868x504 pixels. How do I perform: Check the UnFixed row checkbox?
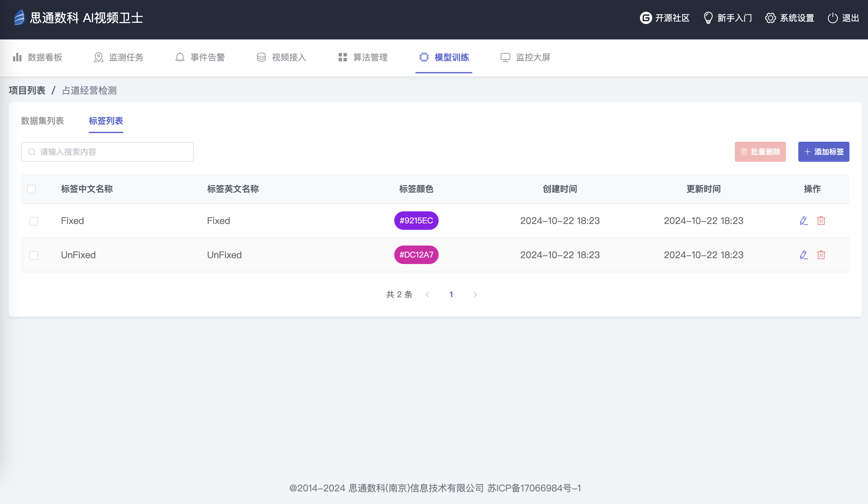(x=34, y=255)
